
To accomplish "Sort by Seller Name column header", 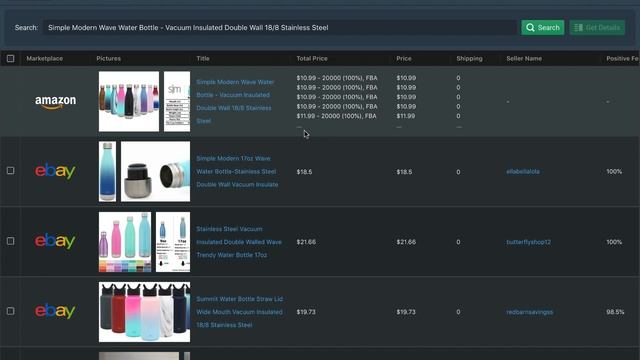I will (524, 58).
